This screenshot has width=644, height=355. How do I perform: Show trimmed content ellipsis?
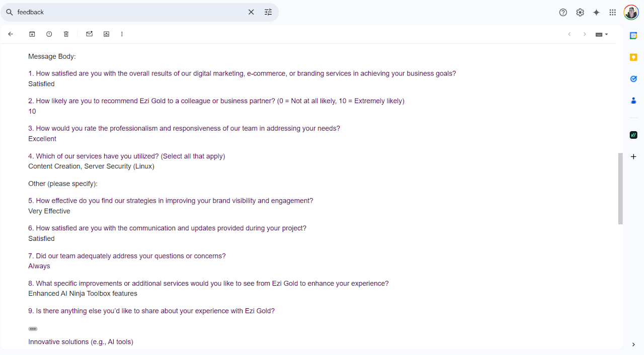pos(33,329)
